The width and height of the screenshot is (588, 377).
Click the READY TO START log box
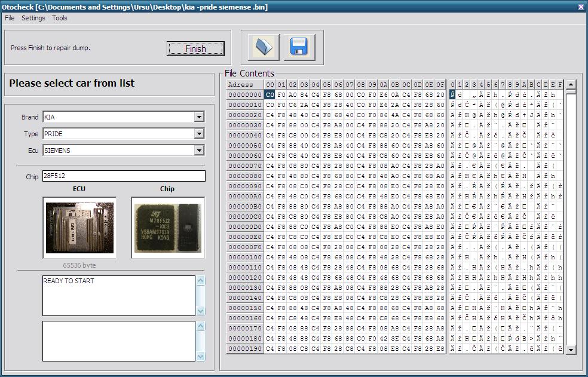pos(118,296)
